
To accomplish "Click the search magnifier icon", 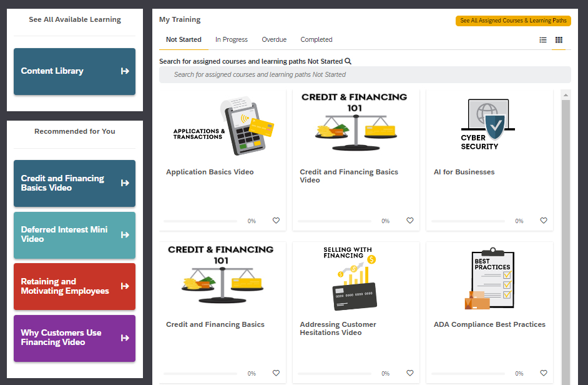I will coord(348,61).
